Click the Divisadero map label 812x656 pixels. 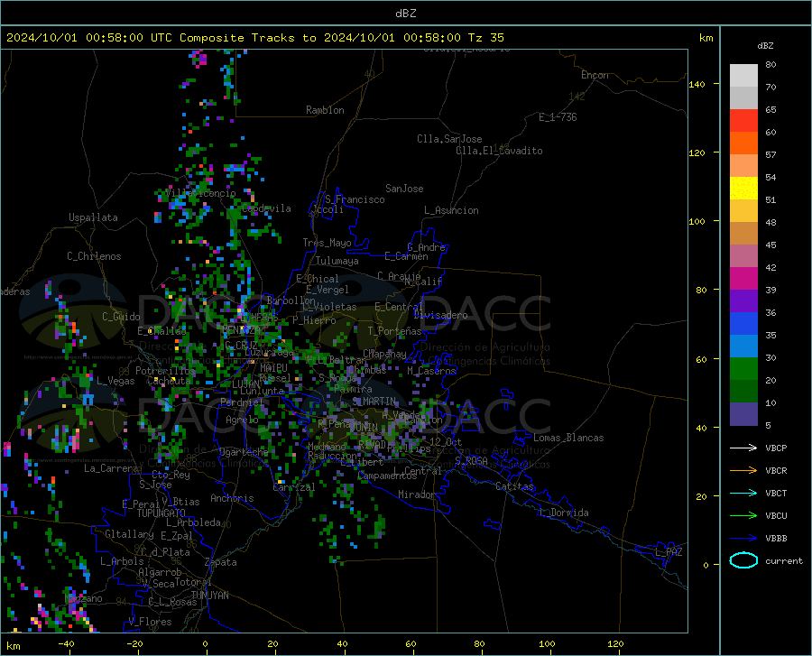tap(440, 315)
